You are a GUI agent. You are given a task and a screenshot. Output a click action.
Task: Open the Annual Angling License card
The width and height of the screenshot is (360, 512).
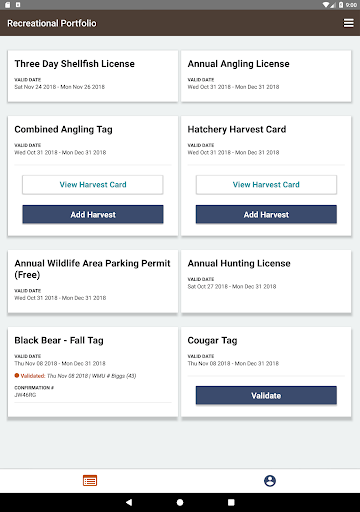click(266, 76)
